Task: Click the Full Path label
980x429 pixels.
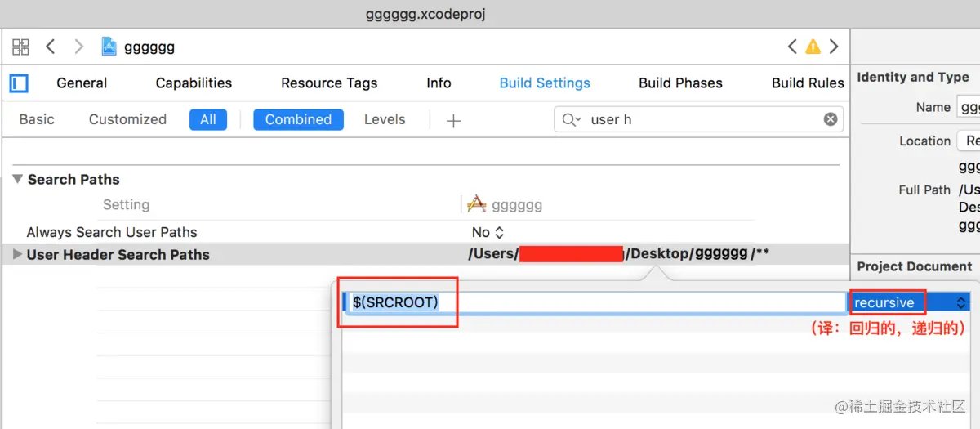Action: tap(924, 190)
